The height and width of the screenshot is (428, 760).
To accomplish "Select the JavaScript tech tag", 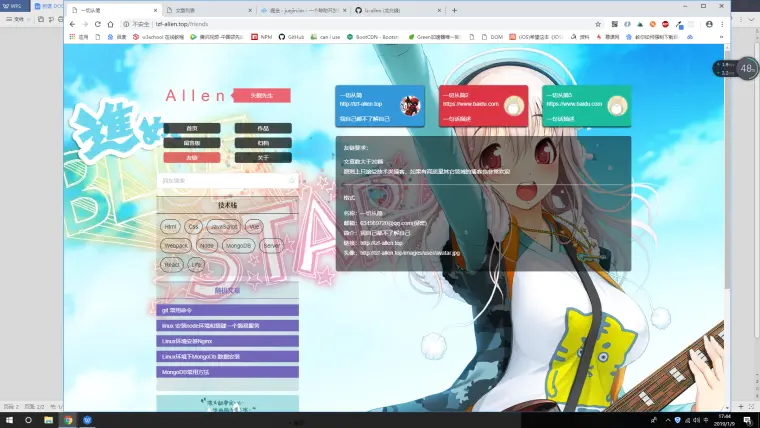I will pyautogui.click(x=224, y=226).
